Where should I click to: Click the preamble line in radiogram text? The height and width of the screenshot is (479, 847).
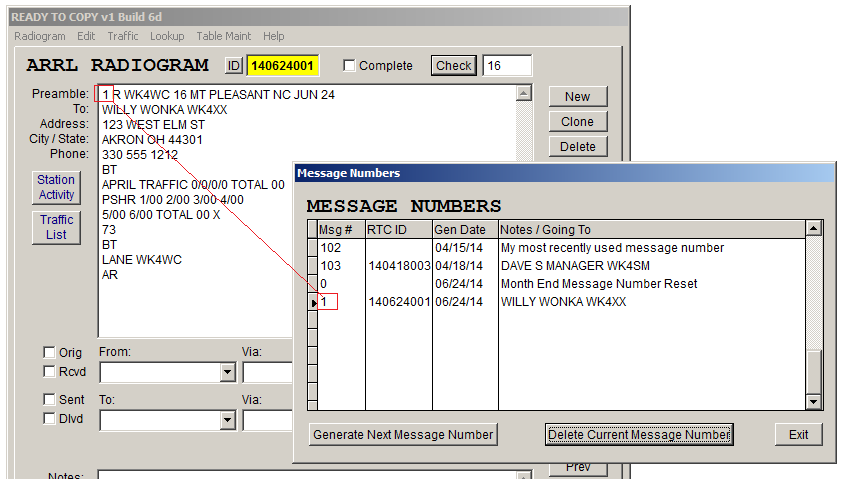point(219,95)
